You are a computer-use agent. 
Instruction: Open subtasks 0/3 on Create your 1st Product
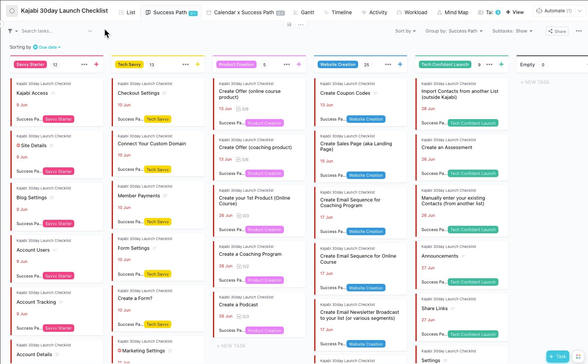243,216
